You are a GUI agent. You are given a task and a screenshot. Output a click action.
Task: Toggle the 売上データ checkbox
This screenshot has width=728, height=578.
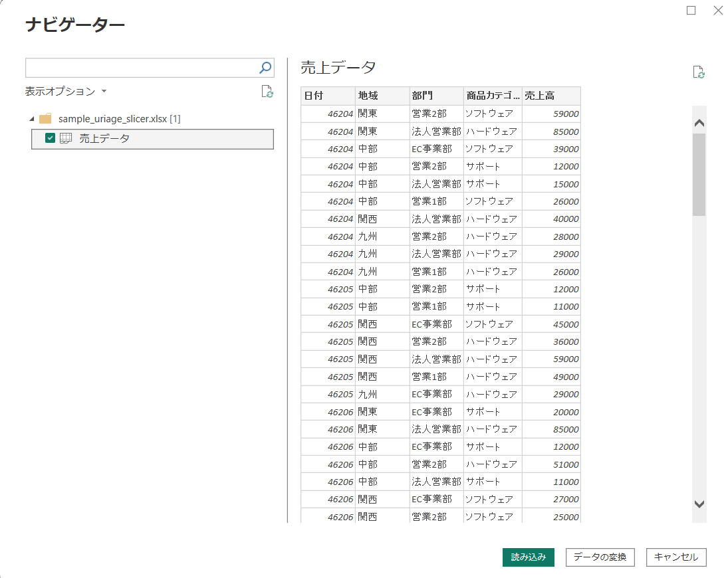50,138
